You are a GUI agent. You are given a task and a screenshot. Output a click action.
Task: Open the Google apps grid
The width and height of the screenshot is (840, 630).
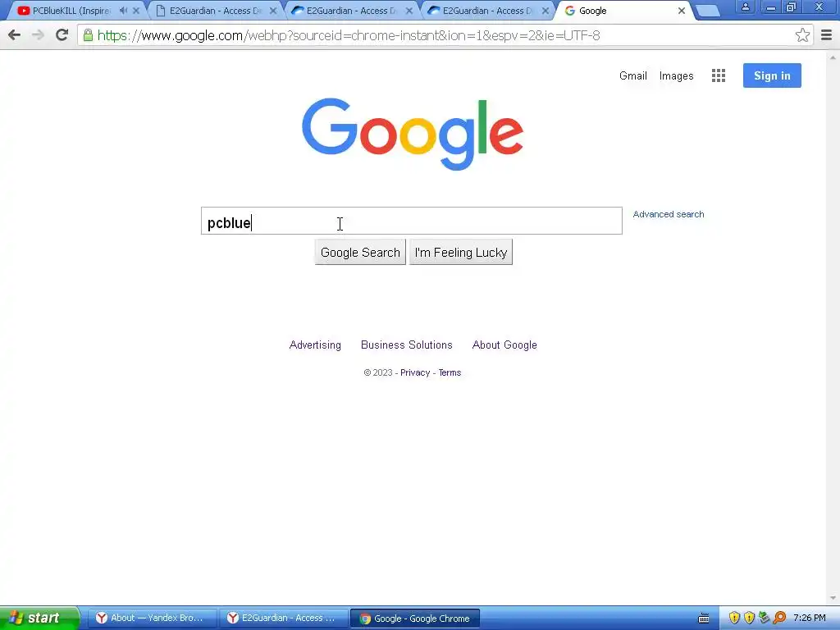tap(719, 75)
